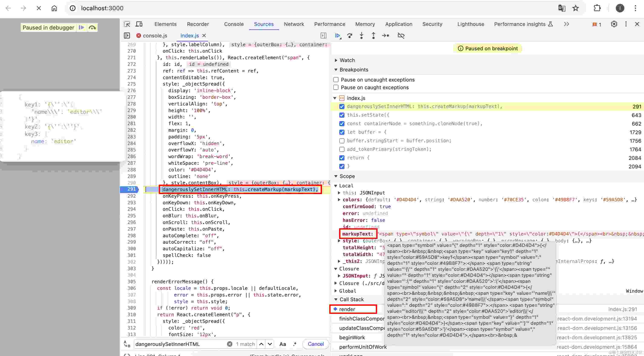Toggle match case in search
The image size is (644, 356).
(283, 344)
